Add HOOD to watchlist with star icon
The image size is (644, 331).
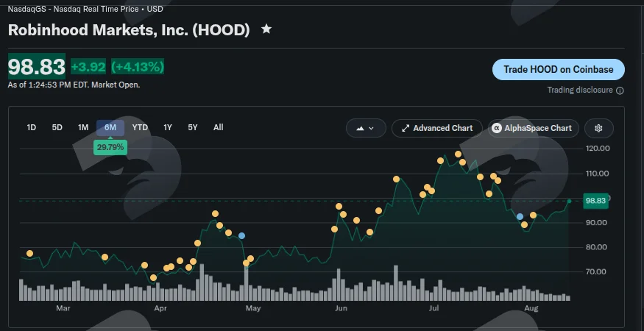coord(266,29)
